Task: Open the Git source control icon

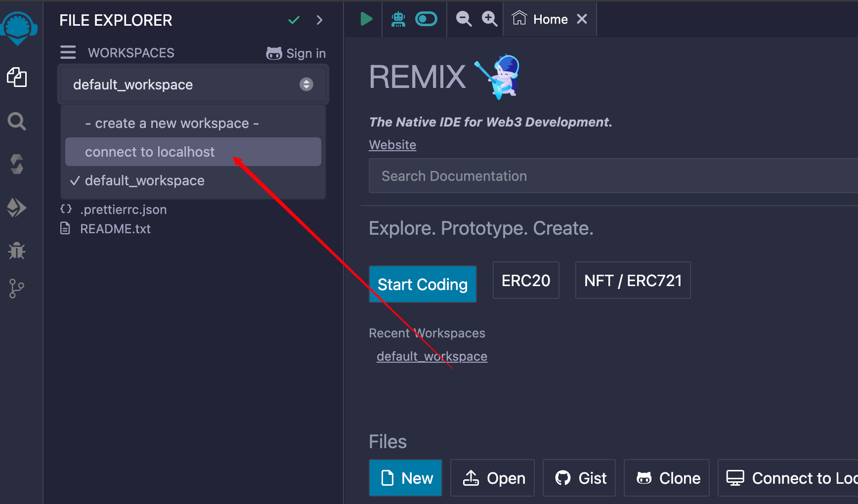Action: coord(17,289)
